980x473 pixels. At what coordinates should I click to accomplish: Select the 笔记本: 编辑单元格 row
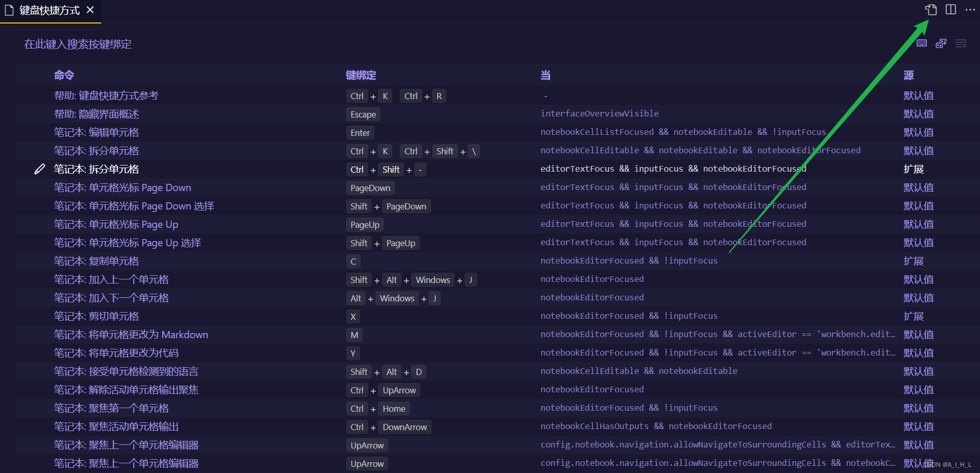coord(497,132)
